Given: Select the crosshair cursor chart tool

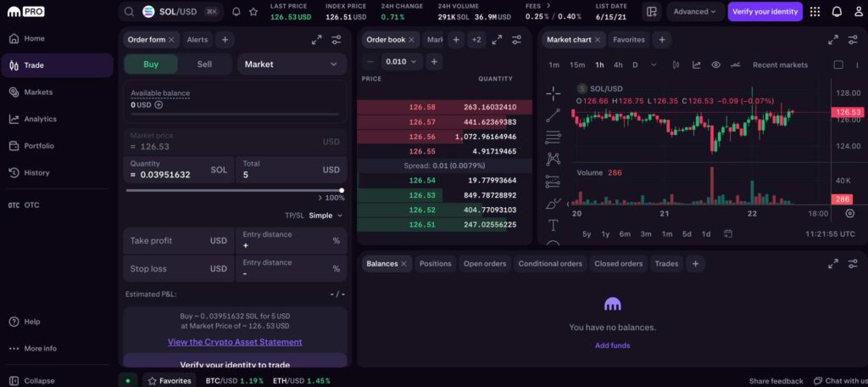Looking at the screenshot, I should click(x=553, y=93).
